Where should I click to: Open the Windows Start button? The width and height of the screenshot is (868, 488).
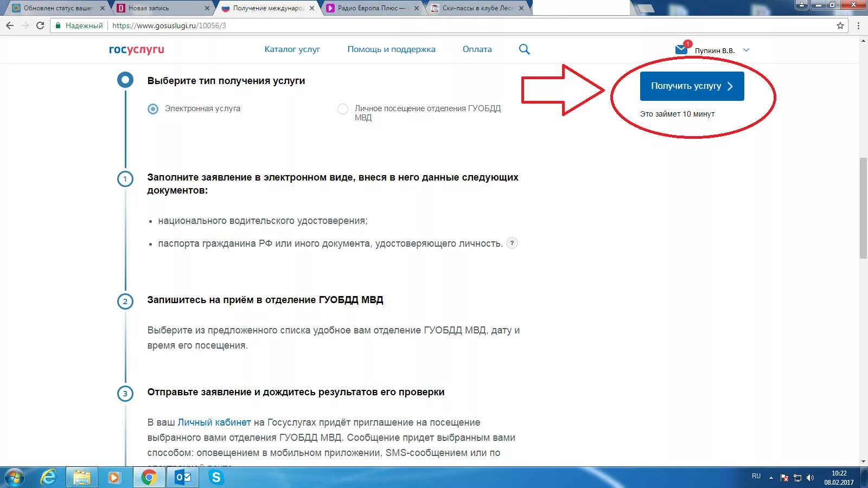point(15,478)
